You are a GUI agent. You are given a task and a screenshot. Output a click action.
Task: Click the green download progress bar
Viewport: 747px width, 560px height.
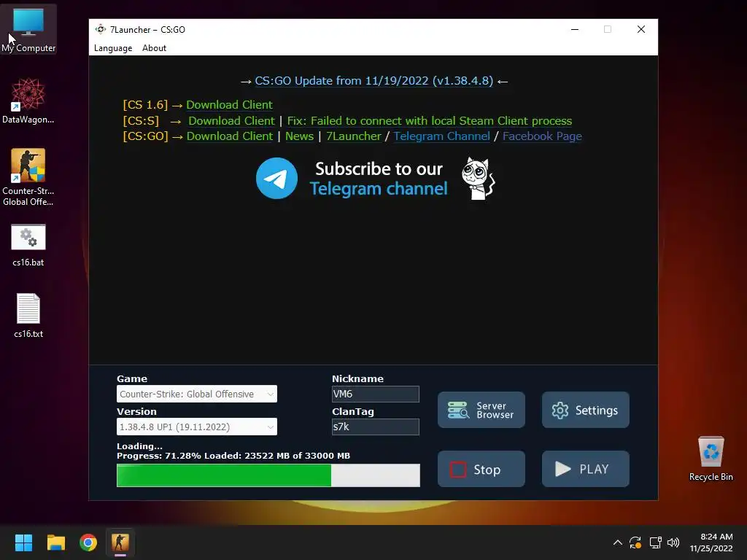point(268,475)
